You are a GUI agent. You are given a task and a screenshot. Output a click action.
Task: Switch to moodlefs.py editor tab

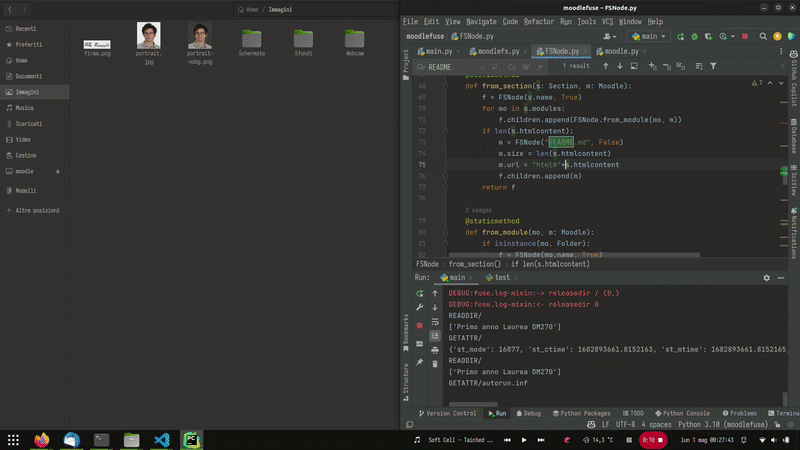[x=497, y=51]
